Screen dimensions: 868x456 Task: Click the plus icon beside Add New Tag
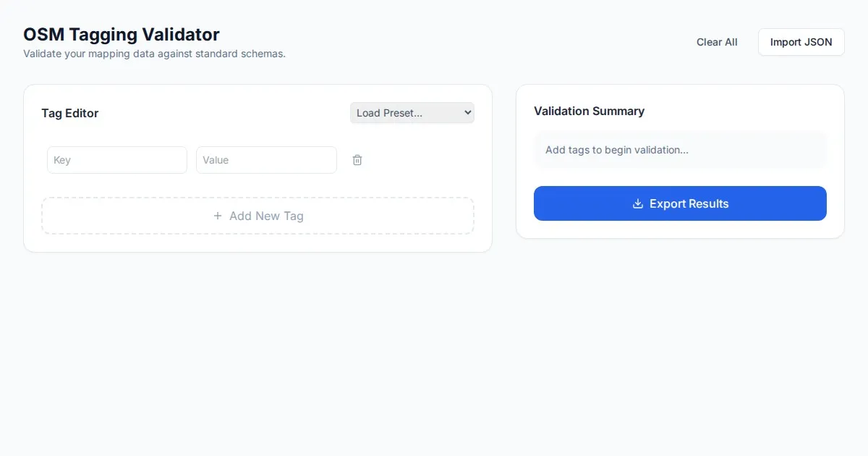click(218, 216)
